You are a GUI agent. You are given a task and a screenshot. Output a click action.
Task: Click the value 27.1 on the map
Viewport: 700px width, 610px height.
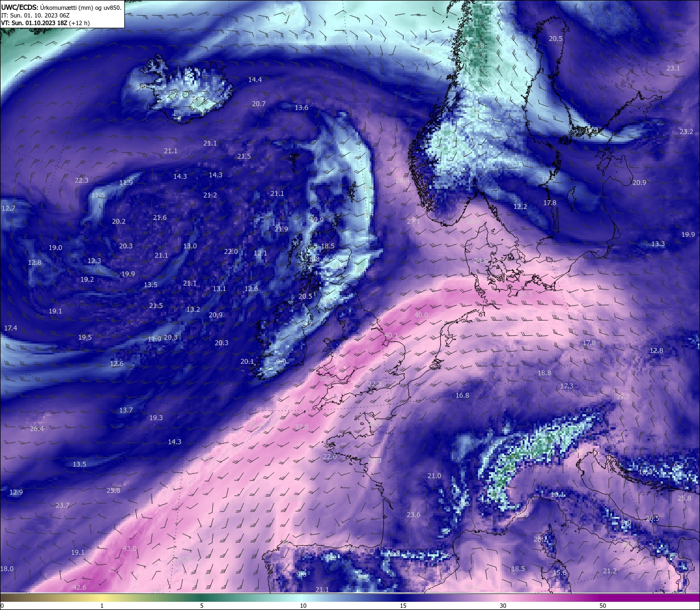click(x=413, y=222)
